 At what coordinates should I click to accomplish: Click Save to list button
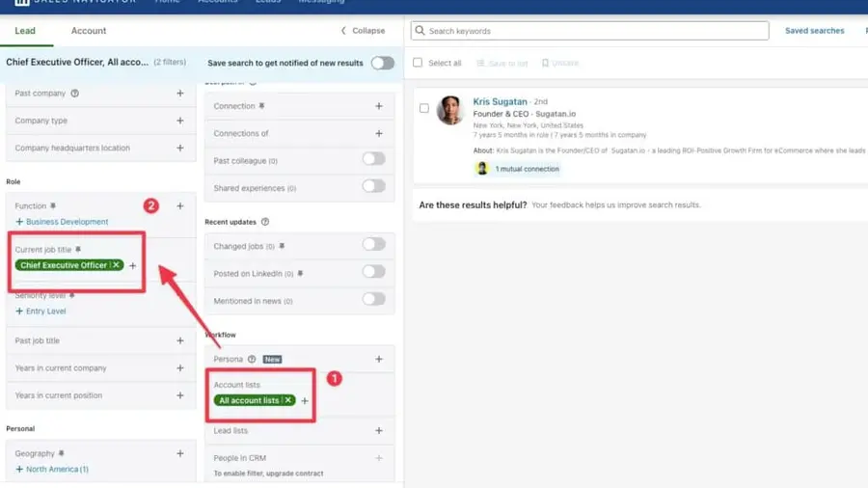point(502,63)
